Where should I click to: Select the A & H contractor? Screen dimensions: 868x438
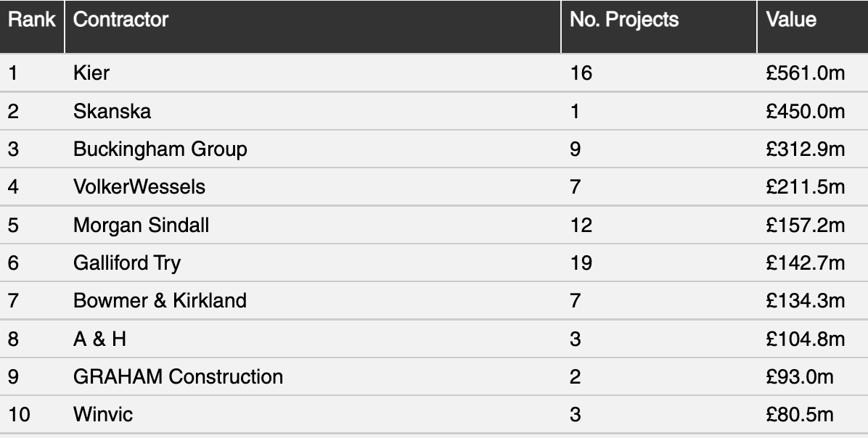[x=99, y=339]
